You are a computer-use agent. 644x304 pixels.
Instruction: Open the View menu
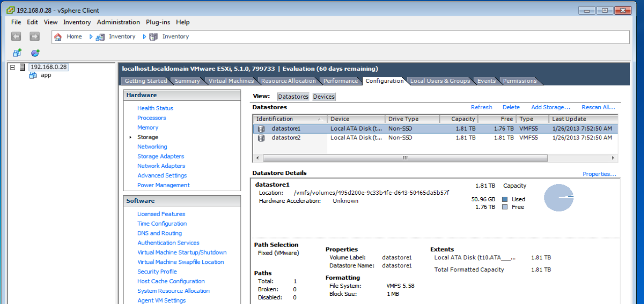51,22
